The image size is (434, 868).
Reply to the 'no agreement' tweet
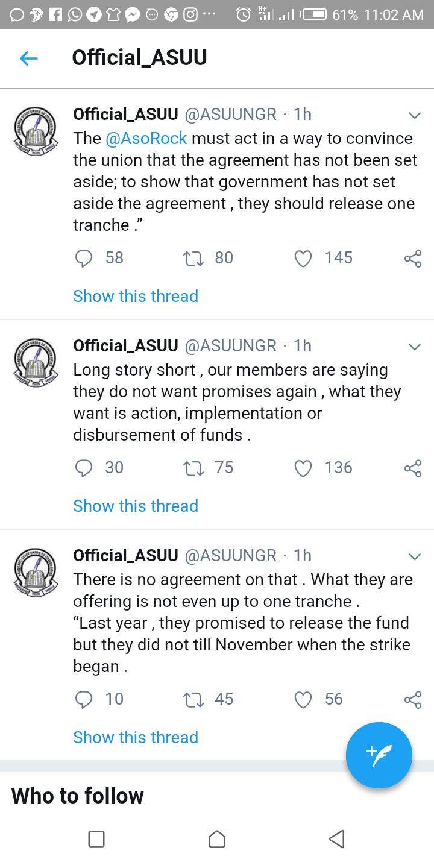84,699
